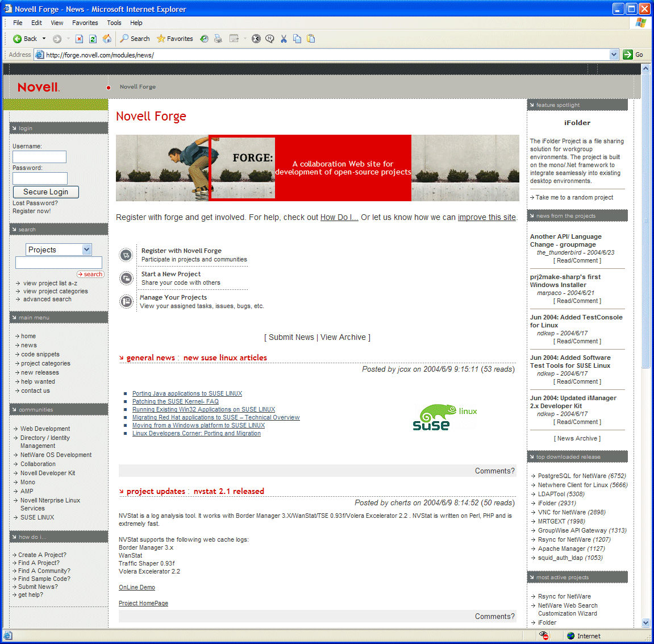Click PostgreSQL for NetWare download entry
Screen dimensions: 654x644
[x=582, y=476]
